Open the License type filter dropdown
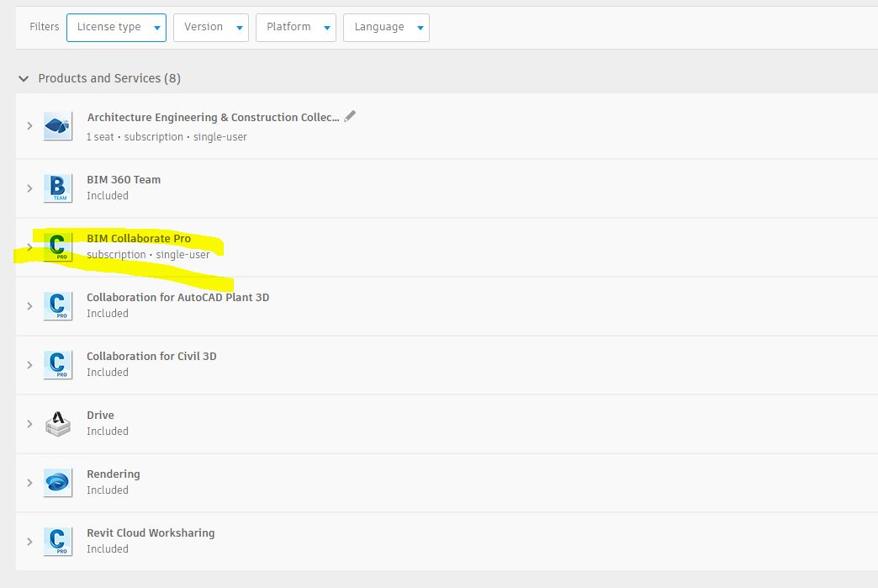This screenshot has height=588, width=878. click(x=116, y=27)
